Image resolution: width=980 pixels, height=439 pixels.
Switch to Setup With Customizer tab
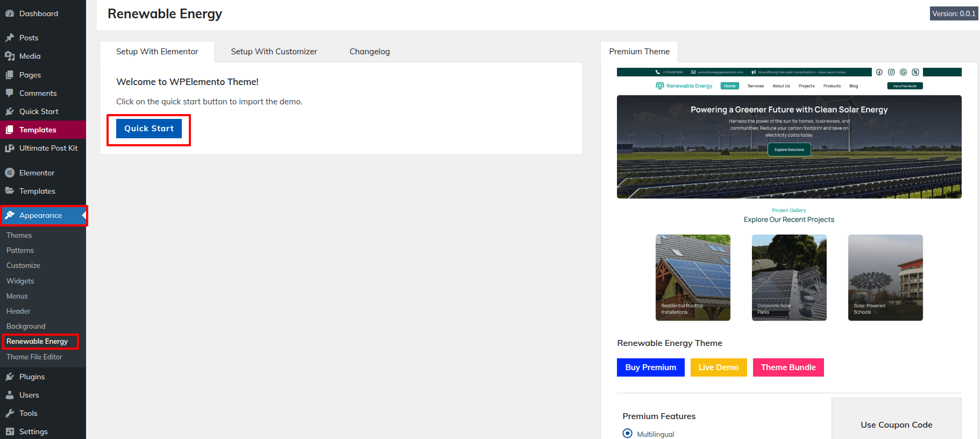[274, 52]
